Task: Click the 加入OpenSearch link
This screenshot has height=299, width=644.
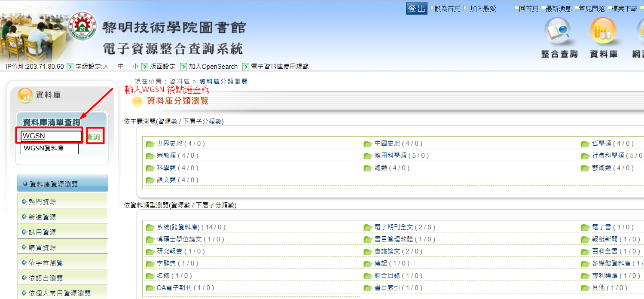Action: [x=213, y=67]
